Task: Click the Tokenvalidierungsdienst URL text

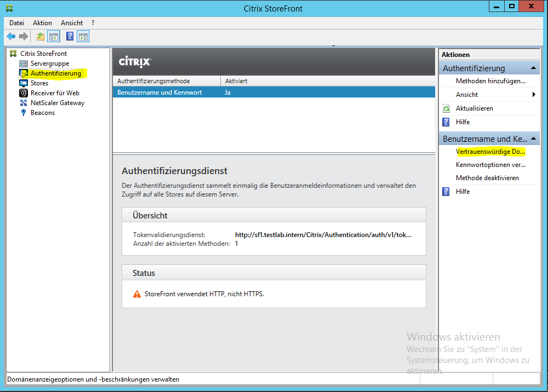Action: pos(323,235)
